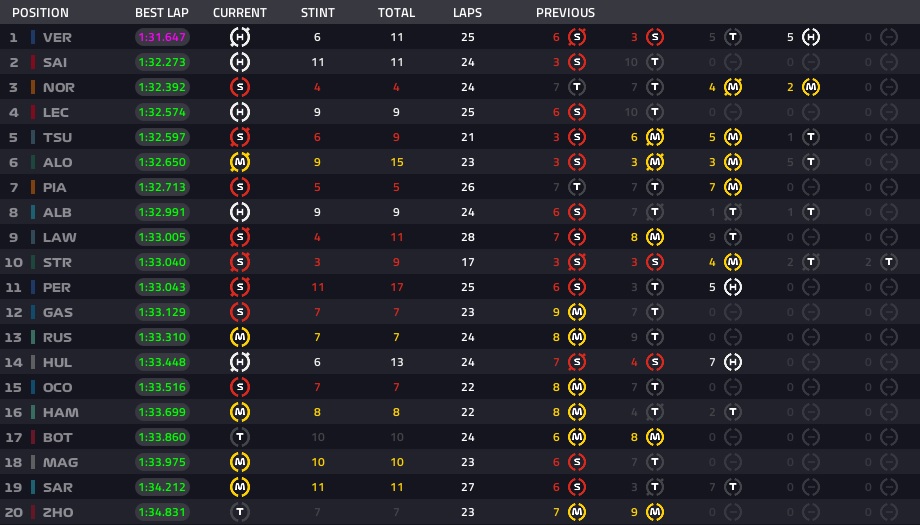Click ZHO's current test tyre icon
The width and height of the screenshot is (920, 525).
pyautogui.click(x=239, y=512)
